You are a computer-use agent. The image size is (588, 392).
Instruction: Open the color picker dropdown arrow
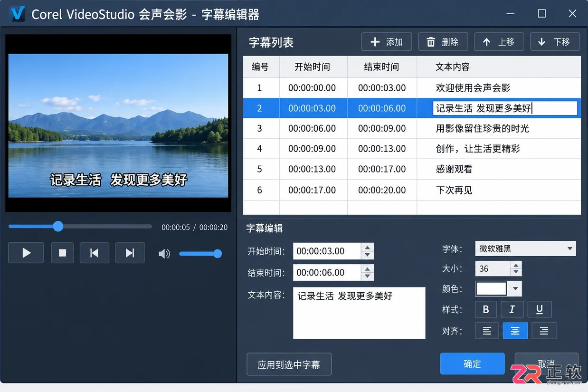(515, 288)
